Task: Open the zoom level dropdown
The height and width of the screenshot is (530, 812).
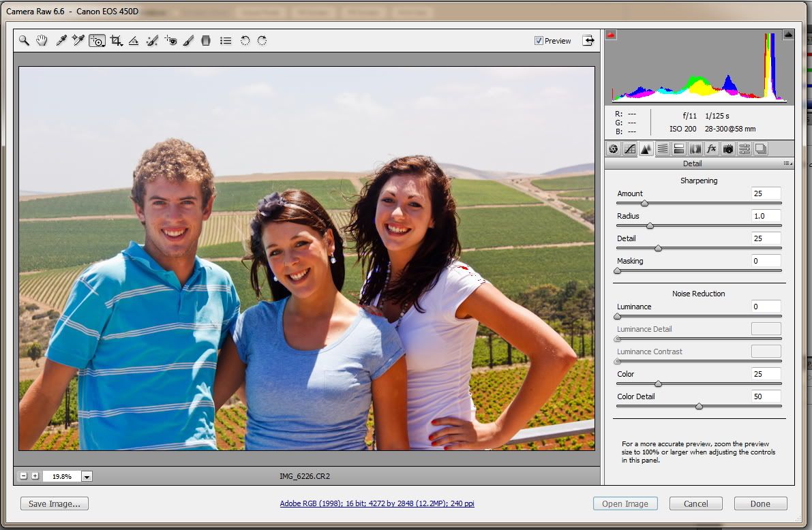Action: pos(87,477)
